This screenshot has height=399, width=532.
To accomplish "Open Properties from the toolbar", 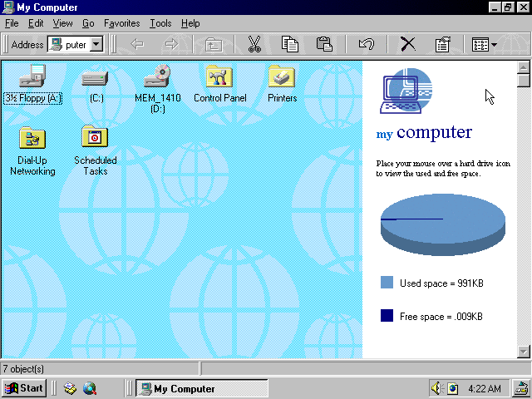I will [x=442, y=44].
